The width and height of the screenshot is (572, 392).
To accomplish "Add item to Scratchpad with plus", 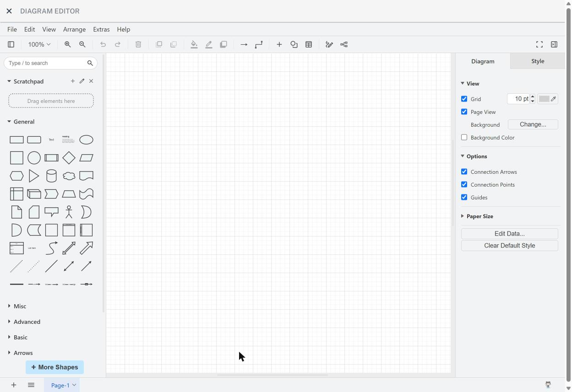I will (x=72, y=81).
